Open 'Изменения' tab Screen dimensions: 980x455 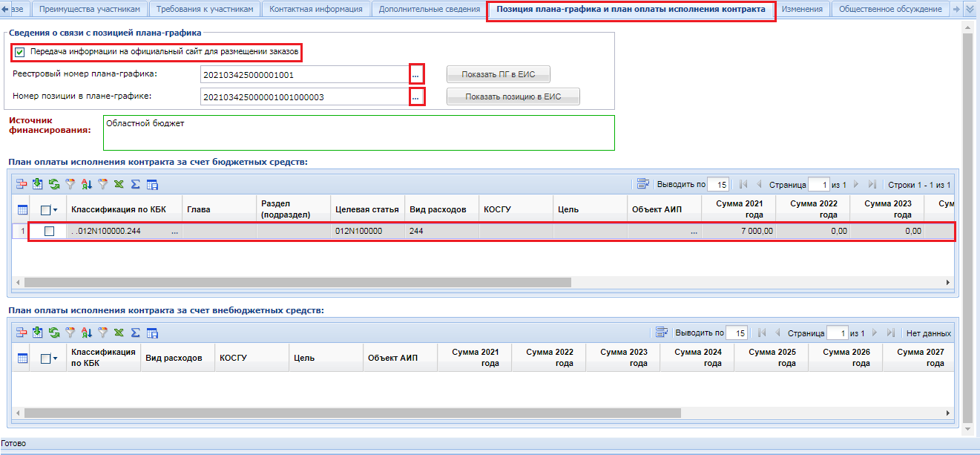pos(802,9)
